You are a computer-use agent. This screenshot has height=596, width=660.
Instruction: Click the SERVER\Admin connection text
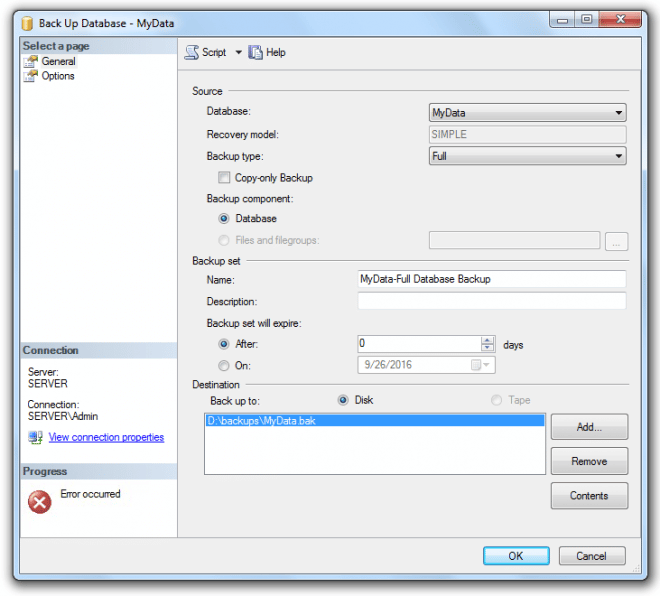coord(63,416)
